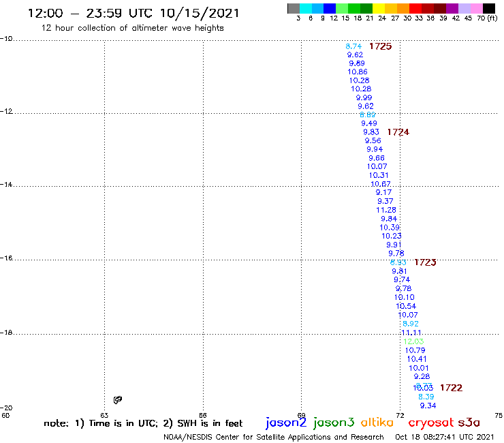This screenshot has height=443, width=504.
Task: Click the longitude axis label '75'
Action: coord(499,415)
